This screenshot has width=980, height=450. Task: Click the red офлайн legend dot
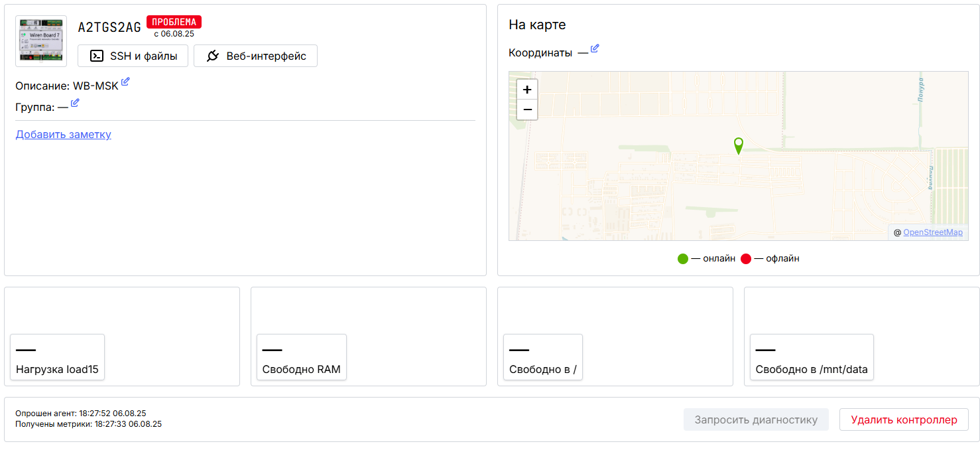tap(746, 259)
